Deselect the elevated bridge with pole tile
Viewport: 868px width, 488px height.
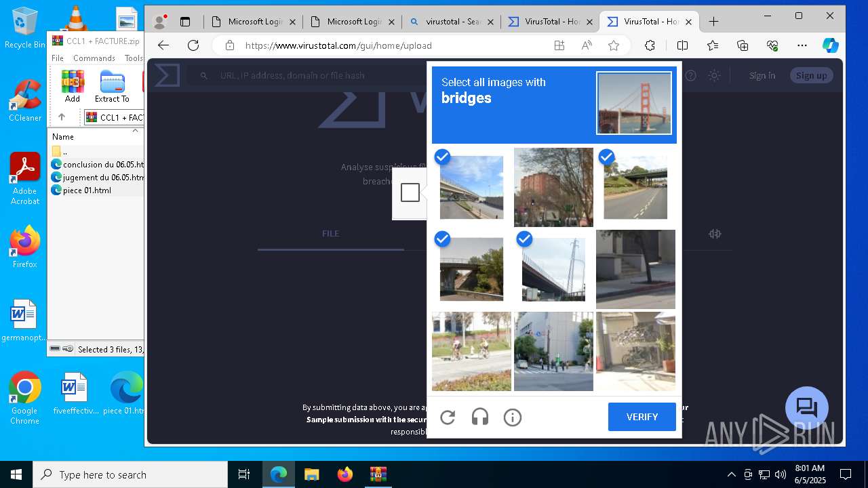[x=553, y=269]
